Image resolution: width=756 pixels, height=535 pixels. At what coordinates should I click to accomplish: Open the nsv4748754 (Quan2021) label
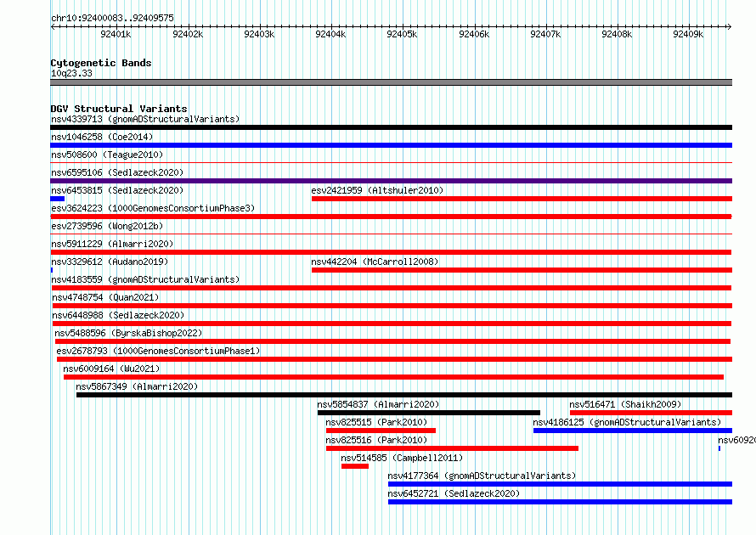(105, 297)
